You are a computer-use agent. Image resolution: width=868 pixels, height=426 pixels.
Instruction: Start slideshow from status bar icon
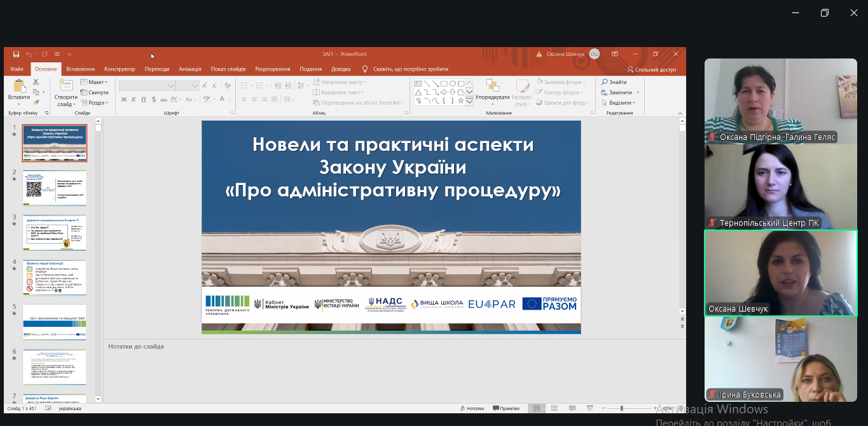coord(590,408)
